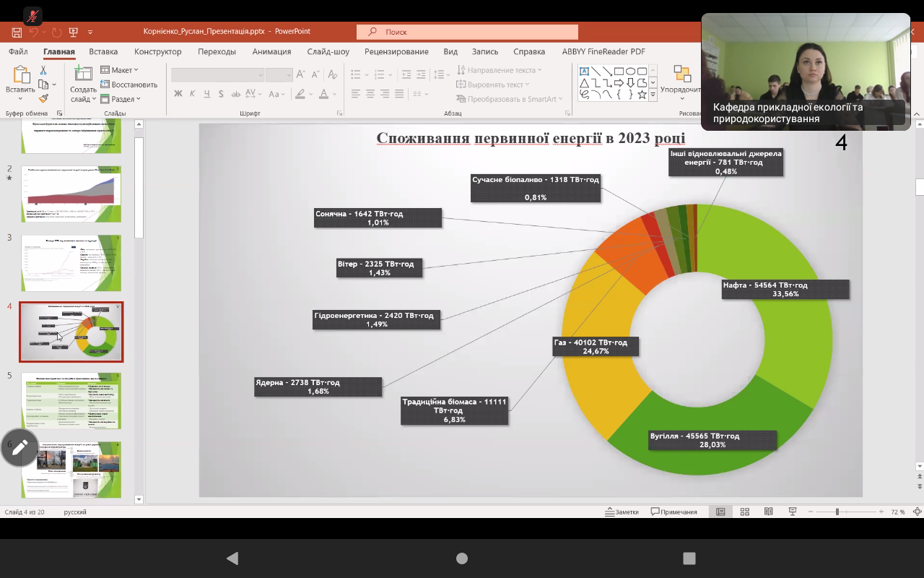Image resolution: width=924 pixels, height=578 pixels.
Task: Toggle the Заметки notes pane
Action: [x=622, y=512]
